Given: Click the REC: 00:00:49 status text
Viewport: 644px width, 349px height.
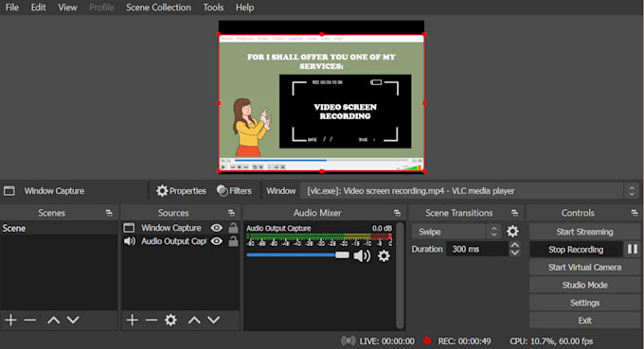Looking at the screenshot, I should [x=464, y=341].
